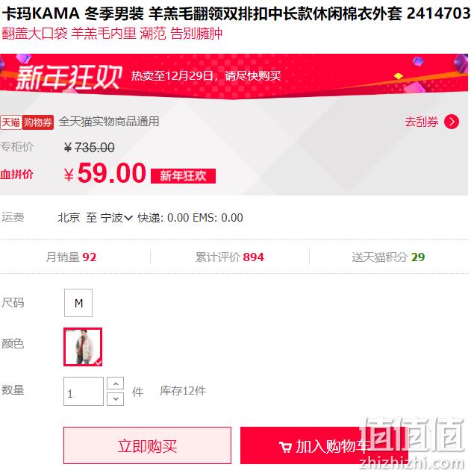
Task: Click the 立即购买 buy now button
Action: coord(147,445)
